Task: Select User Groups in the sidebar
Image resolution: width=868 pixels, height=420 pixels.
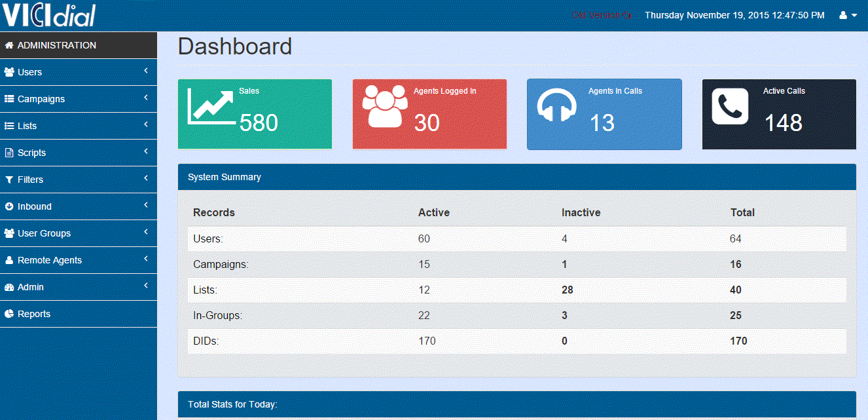Action: tap(44, 233)
